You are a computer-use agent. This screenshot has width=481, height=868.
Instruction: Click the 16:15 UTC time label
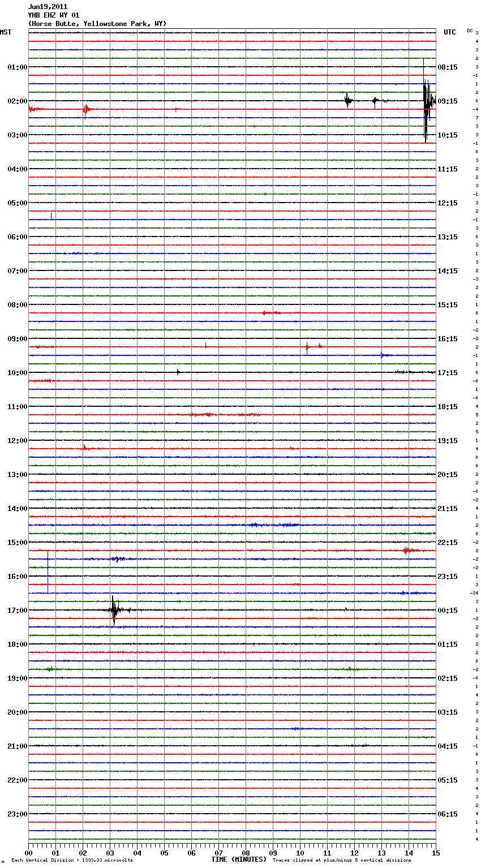coord(448,339)
